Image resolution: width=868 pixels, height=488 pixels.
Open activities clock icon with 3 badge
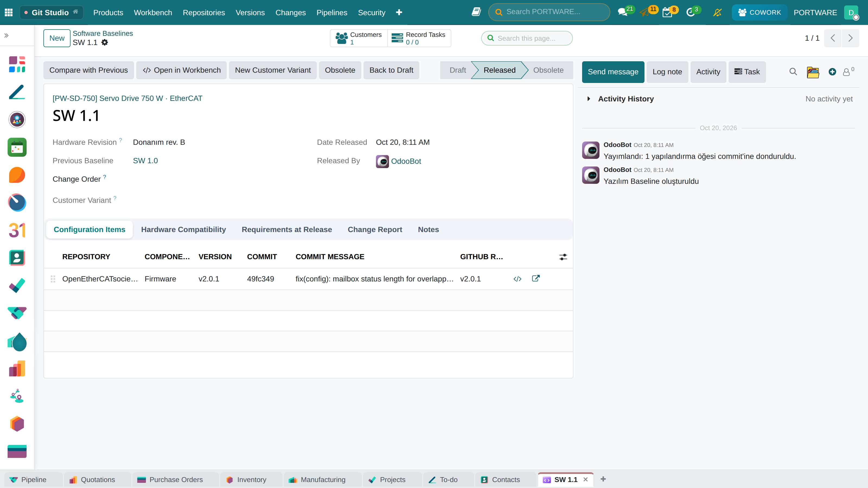690,12
